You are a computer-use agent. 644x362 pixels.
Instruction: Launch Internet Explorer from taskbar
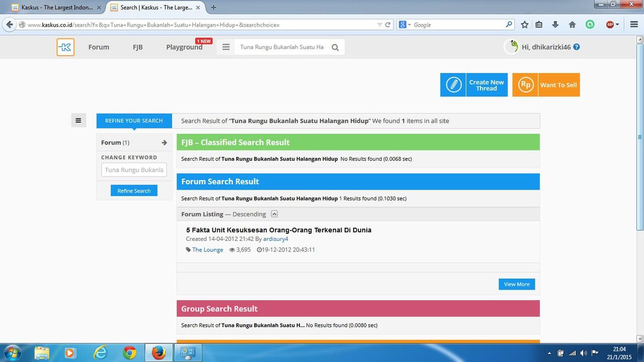(101, 353)
